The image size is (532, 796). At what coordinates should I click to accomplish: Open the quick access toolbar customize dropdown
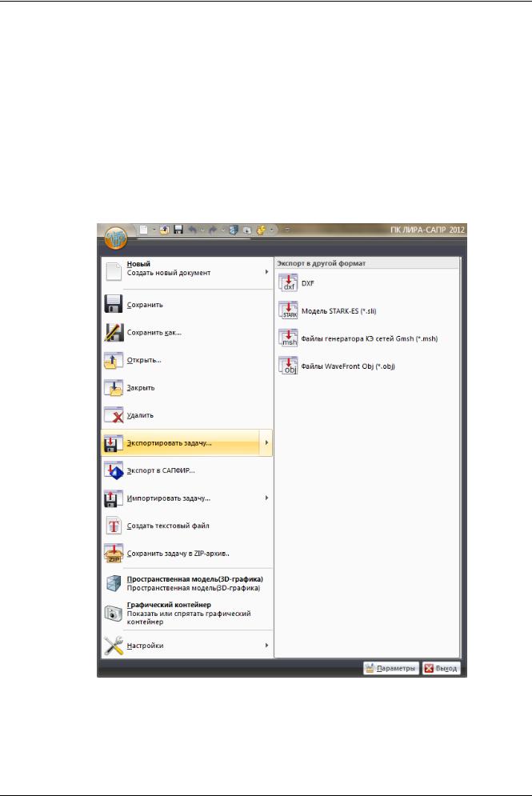(x=287, y=230)
